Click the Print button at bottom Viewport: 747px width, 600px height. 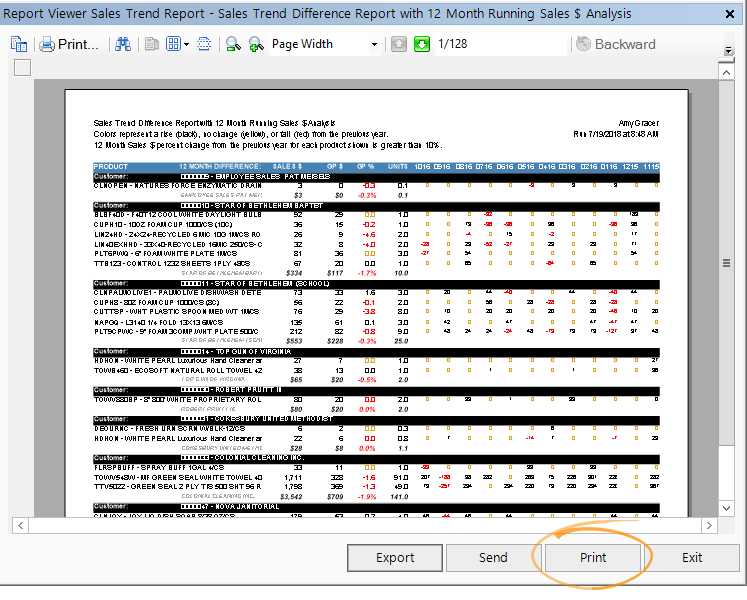[593, 558]
